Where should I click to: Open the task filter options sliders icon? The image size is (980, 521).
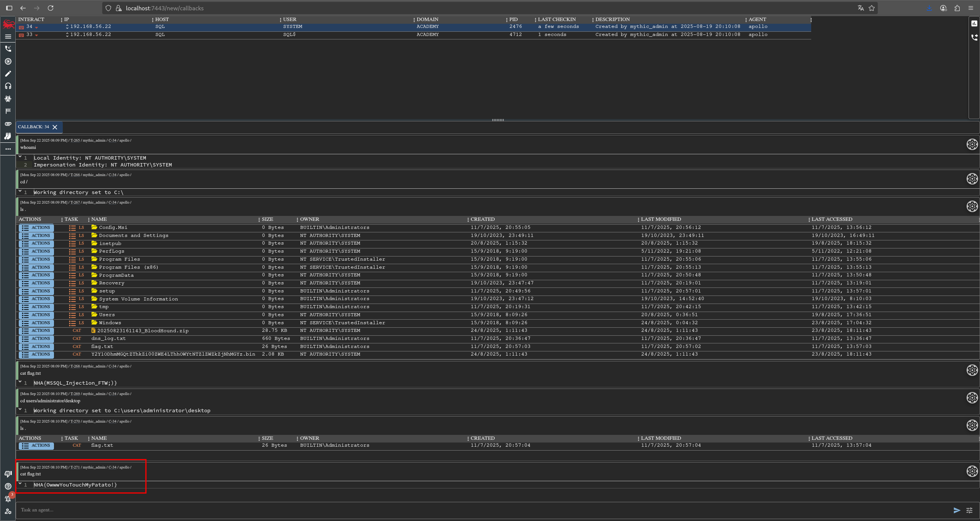pos(969,510)
